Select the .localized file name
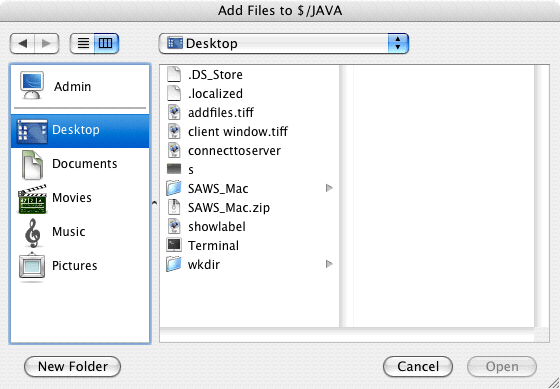This screenshot has height=389, width=560. (215, 94)
